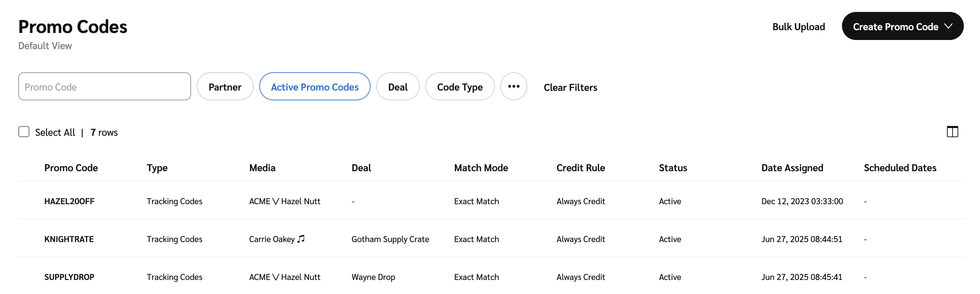
Task: Open the Code Type filter
Action: 459,87
